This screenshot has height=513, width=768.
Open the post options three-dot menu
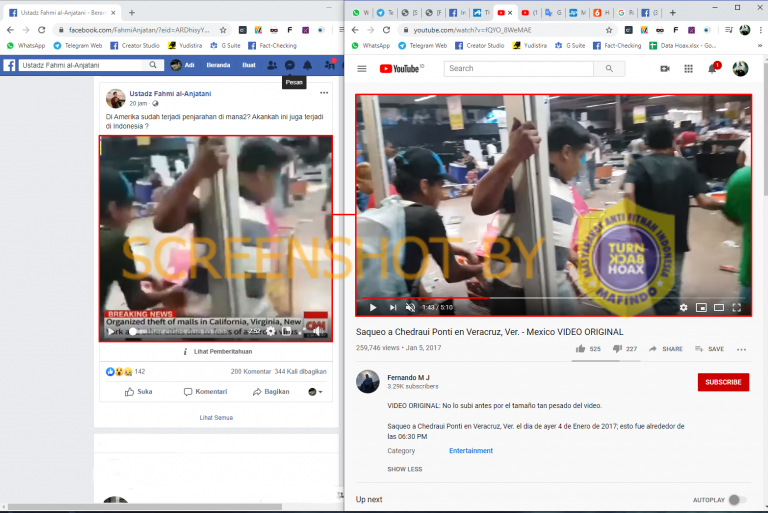324,93
